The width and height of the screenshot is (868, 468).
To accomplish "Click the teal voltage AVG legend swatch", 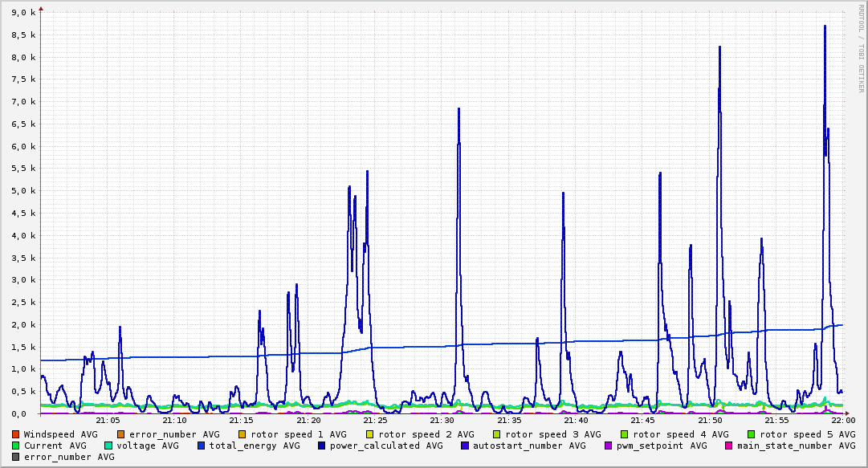I will click(x=108, y=446).
